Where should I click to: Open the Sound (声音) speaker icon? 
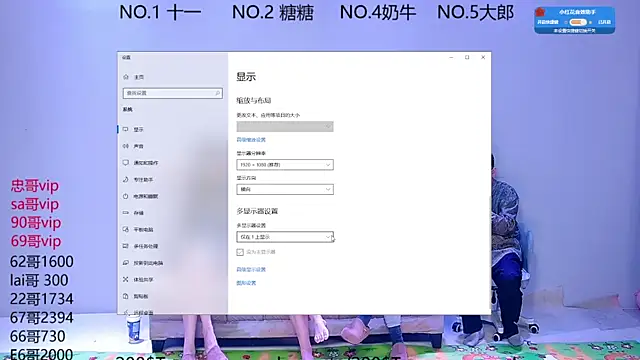pos(126,146)
